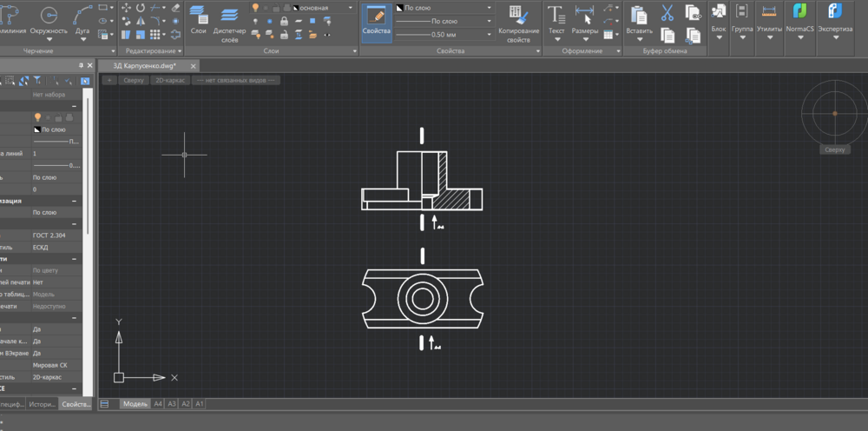Switch to the Модель layout tab
Viewport: 868px width, 431px height.
pyautogui.click(x=135, y=404)
